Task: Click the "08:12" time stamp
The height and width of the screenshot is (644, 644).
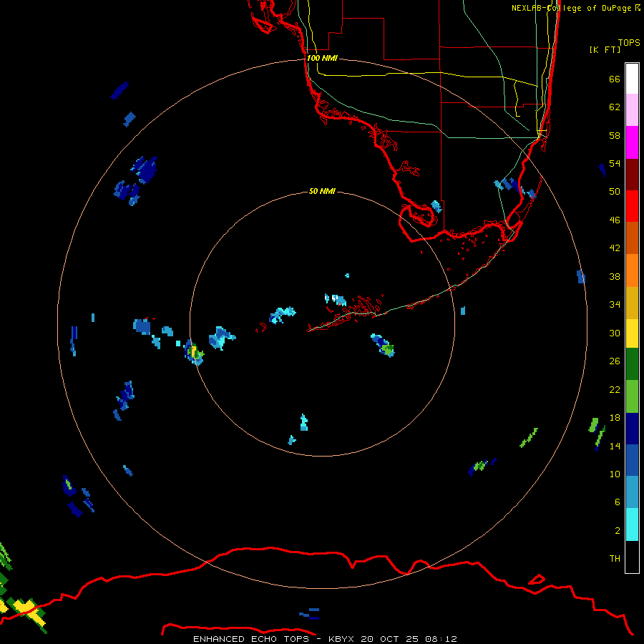Action: pos(441,639)
